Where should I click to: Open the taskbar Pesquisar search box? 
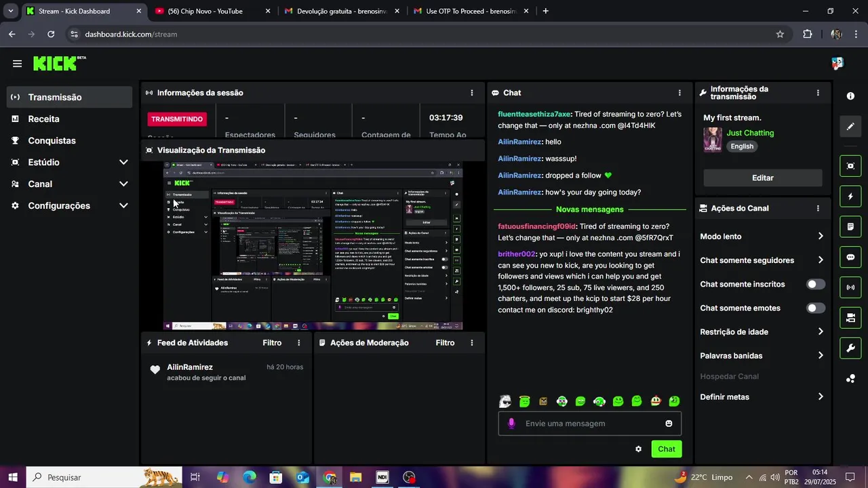tap(104, 477)
